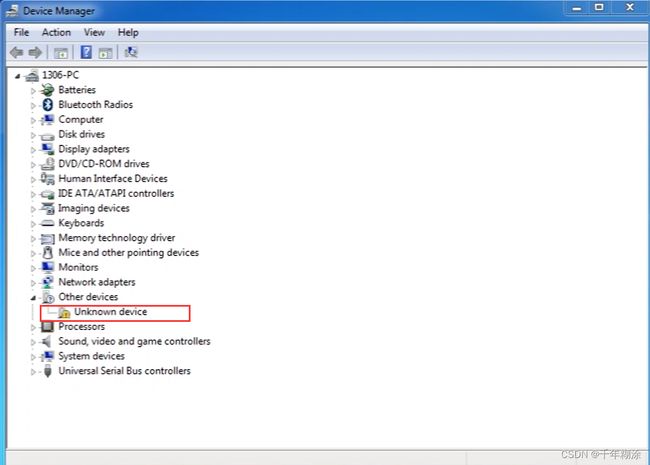This screenshot has height=465, width=650.
Task: Click the USB controllers icon
Action: (x=48, y=371)
